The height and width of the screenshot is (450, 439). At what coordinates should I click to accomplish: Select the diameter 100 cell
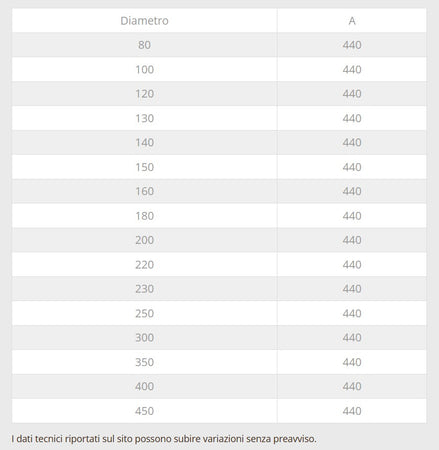144,69
